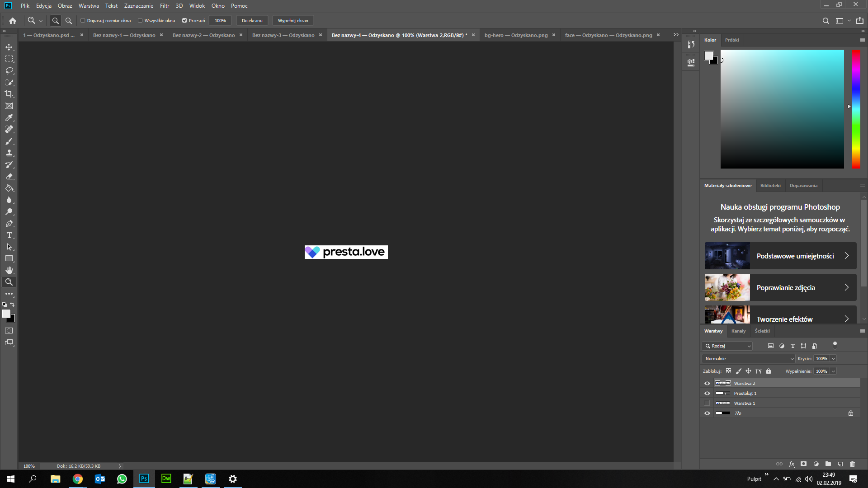The width and height of the screenshot is (868, 488).
Task: Open the Zoom tool preset picker arrow
Action: click(x=41, y=21)
